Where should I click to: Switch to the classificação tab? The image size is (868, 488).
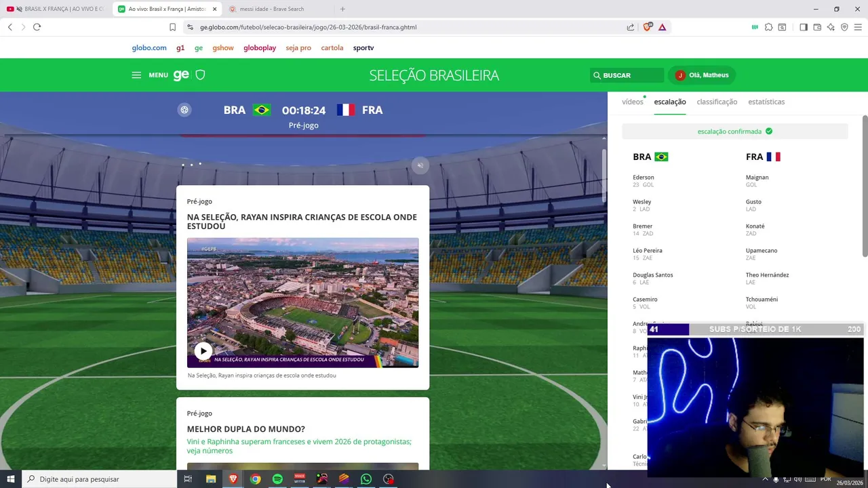(x=717, y=102)
